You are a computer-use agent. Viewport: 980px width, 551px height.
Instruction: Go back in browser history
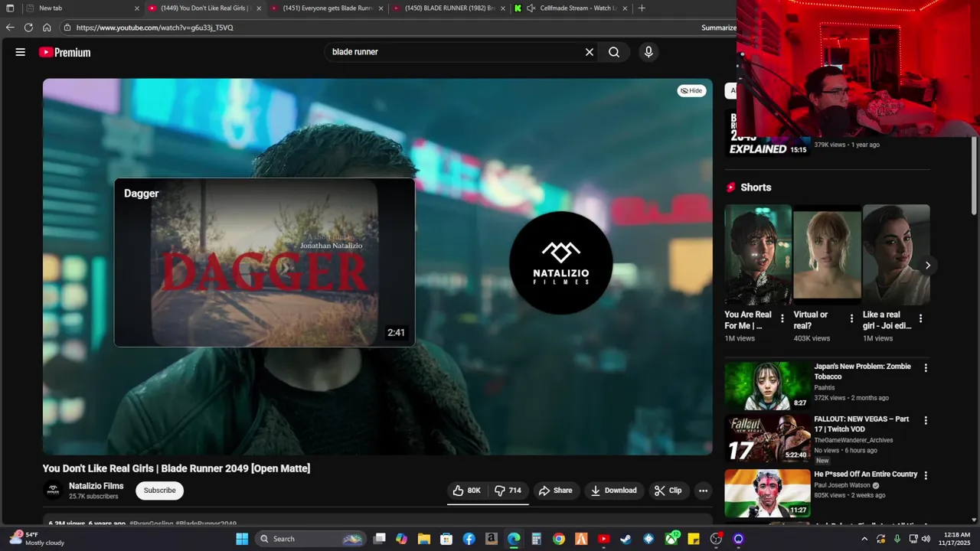click(10, 28)
